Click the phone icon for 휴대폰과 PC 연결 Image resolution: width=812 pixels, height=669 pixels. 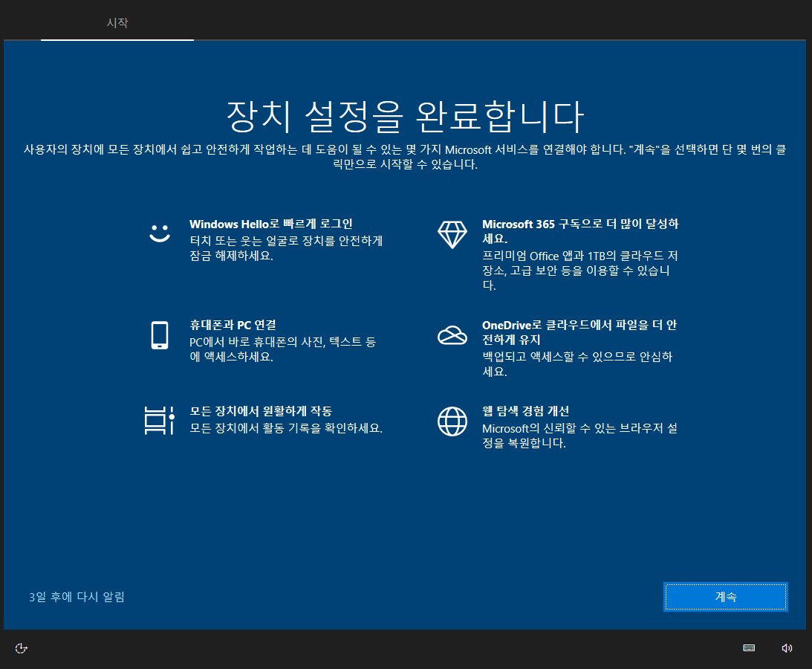click(x=160, y=335)
